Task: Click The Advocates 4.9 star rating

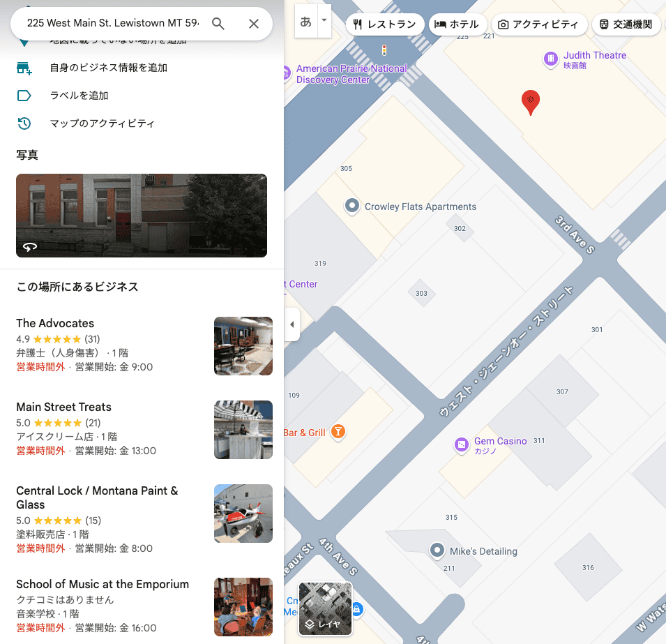Action: point(58,339)
